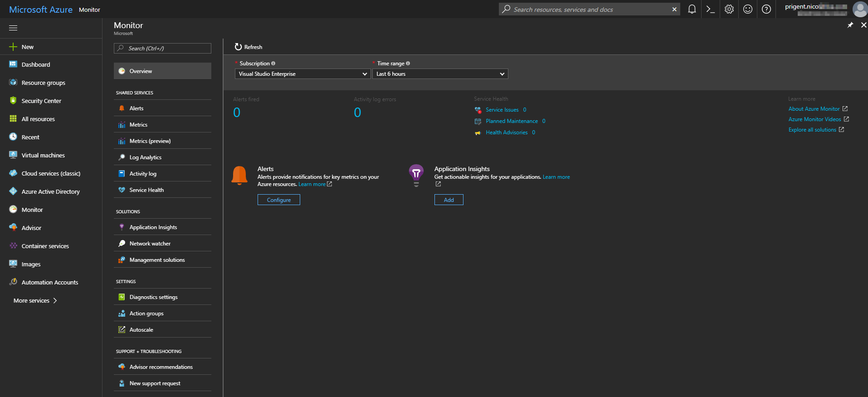This screenshot has height=397, width=868.
Task: Open portal settings gear icon
Action: 729,9
